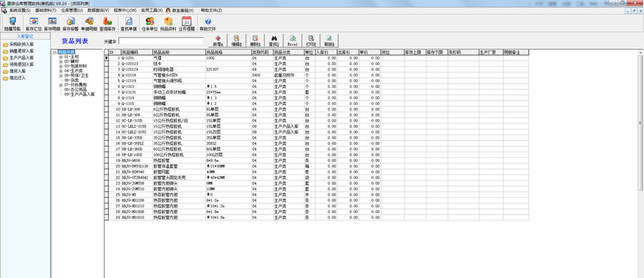
Task: Open the 数据查询(V) menu
Action: 98,10
